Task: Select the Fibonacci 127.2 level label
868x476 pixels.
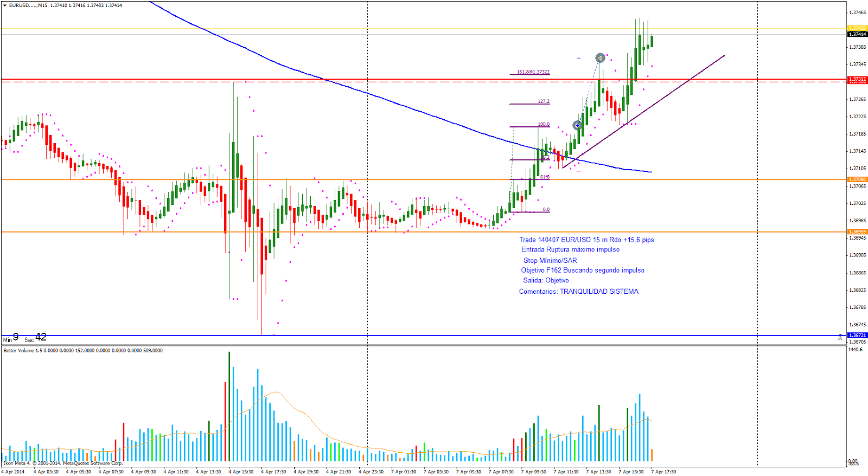Action: (x=544, y=101)
